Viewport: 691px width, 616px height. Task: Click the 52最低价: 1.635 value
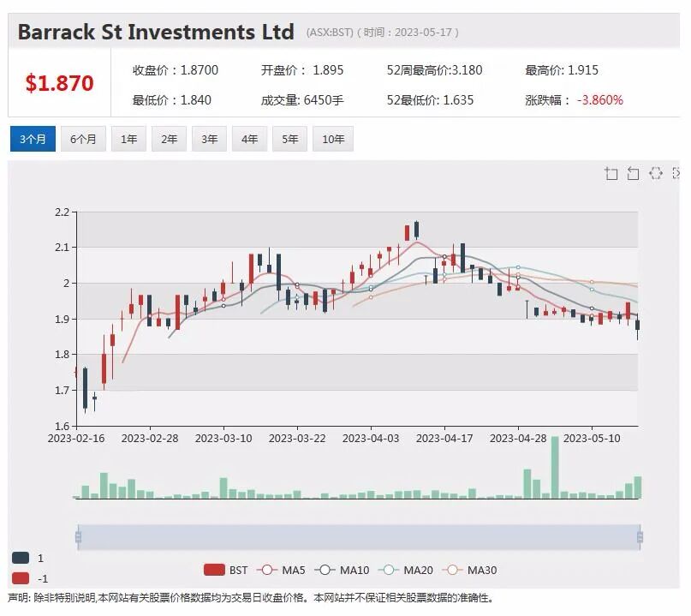tap(430, 100)
